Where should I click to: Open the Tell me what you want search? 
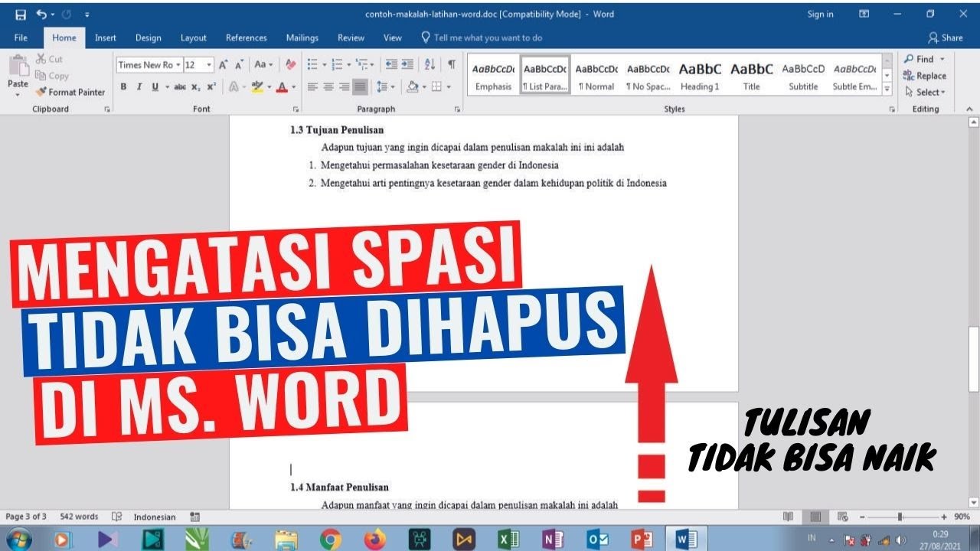point(482,37)
